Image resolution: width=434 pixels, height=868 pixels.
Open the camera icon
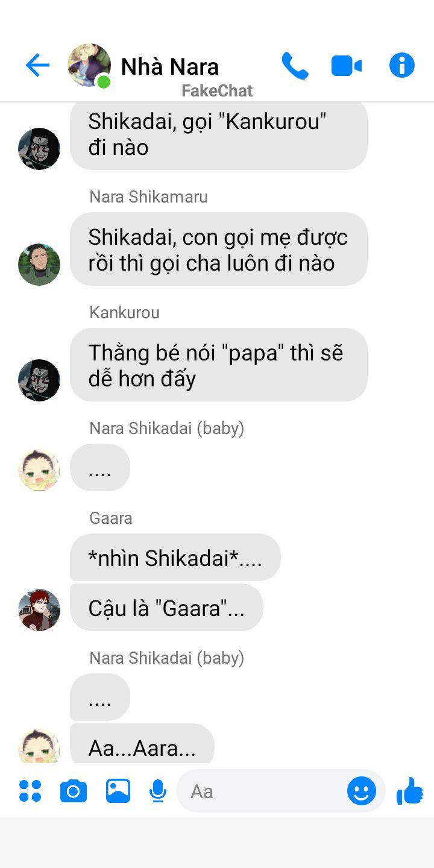[x=74, y=791]
